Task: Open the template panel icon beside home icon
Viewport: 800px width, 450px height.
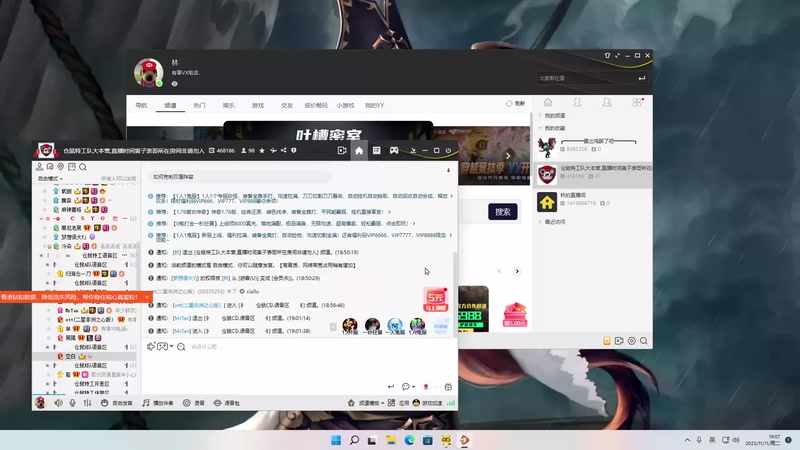Action: click(x=377, y=151)
